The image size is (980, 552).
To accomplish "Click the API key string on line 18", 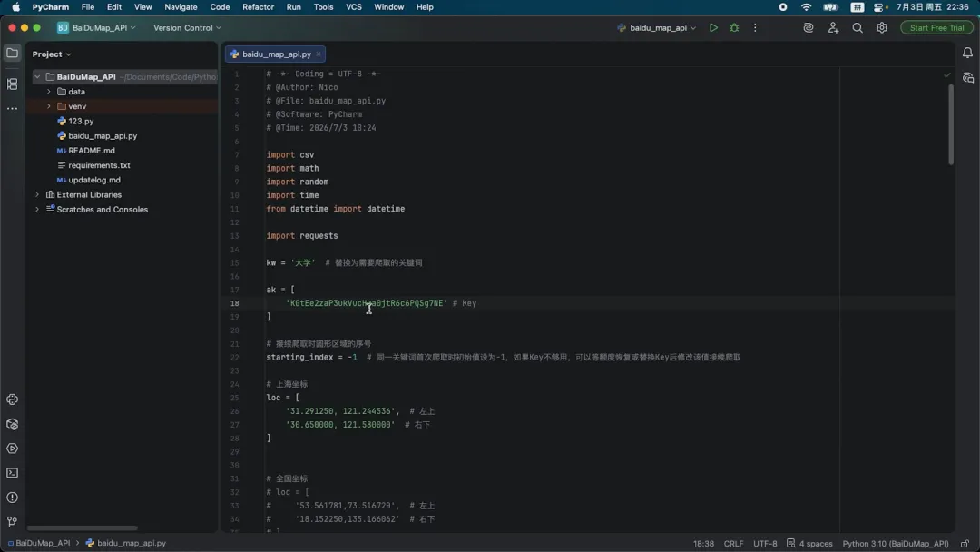I will [x=367, y=303].
